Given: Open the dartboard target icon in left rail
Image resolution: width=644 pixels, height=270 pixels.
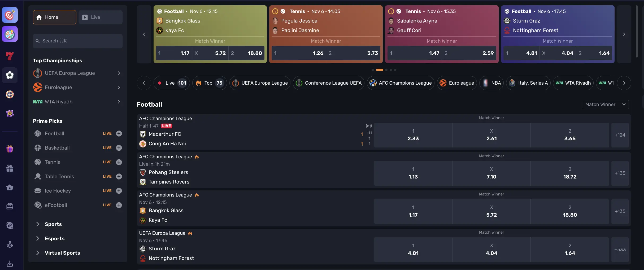Looking at the screenshot, I should 10,15.
